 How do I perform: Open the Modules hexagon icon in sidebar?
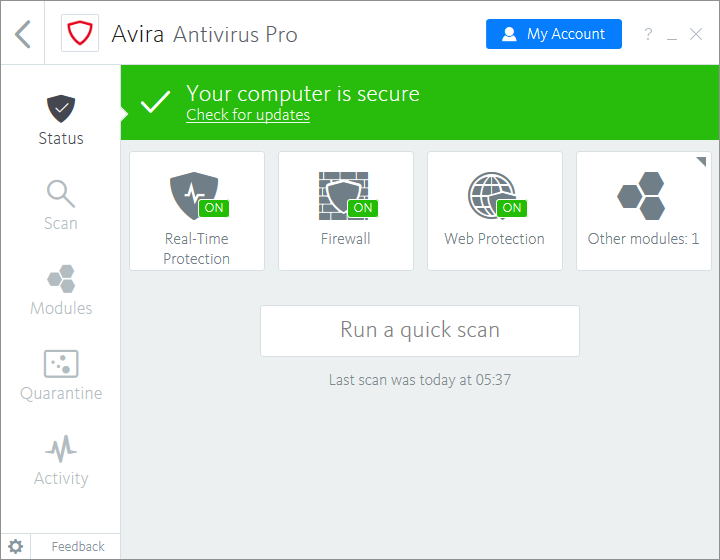point(61,278)
